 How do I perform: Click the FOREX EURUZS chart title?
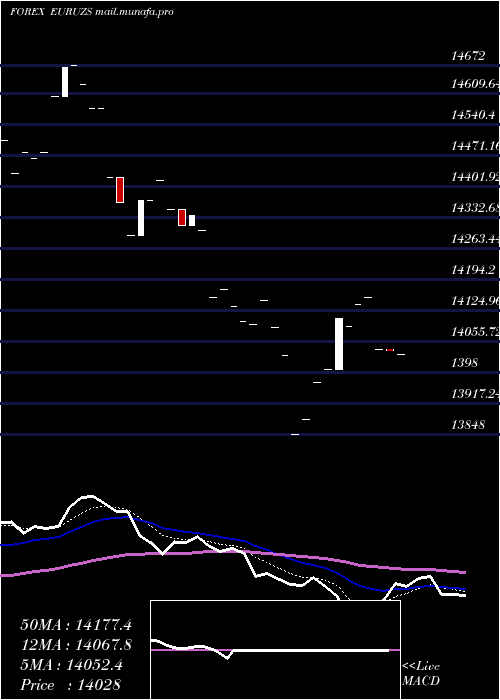click(x=92, y=12)
